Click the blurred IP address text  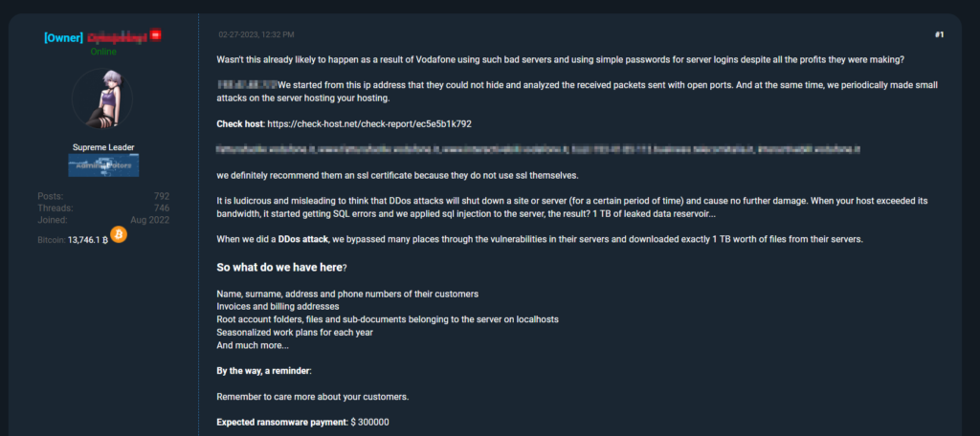[x=247, y=85]
